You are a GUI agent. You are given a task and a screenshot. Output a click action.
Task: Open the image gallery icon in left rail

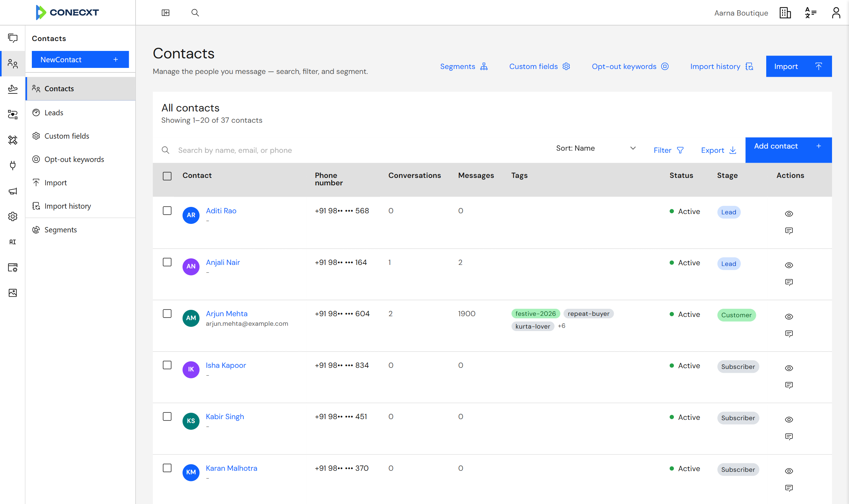pos(13,293)
